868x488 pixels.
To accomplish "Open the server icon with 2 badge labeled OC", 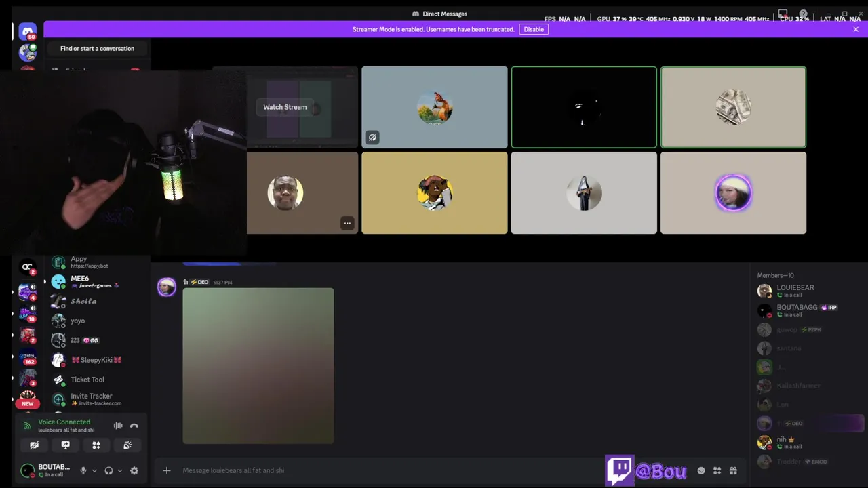I will click(x=27, y=267).
